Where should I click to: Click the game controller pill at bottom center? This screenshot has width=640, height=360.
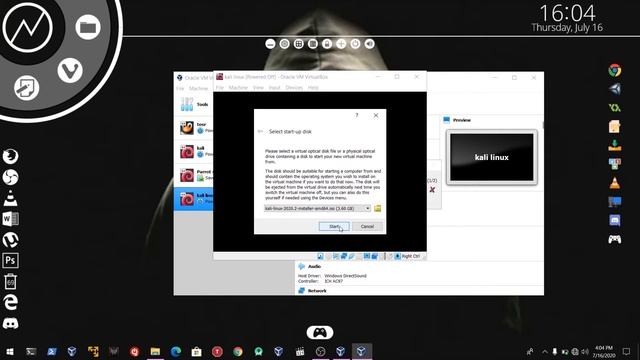point(320,332)
